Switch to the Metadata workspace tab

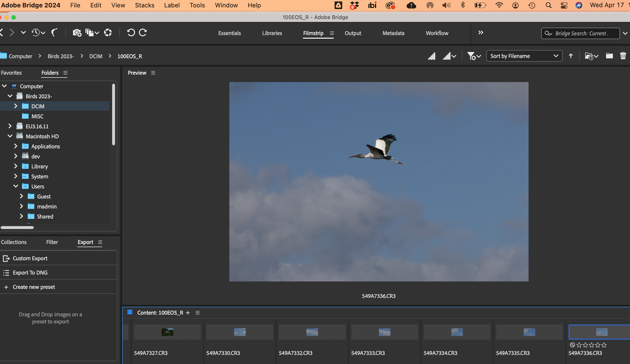(393, 33)
